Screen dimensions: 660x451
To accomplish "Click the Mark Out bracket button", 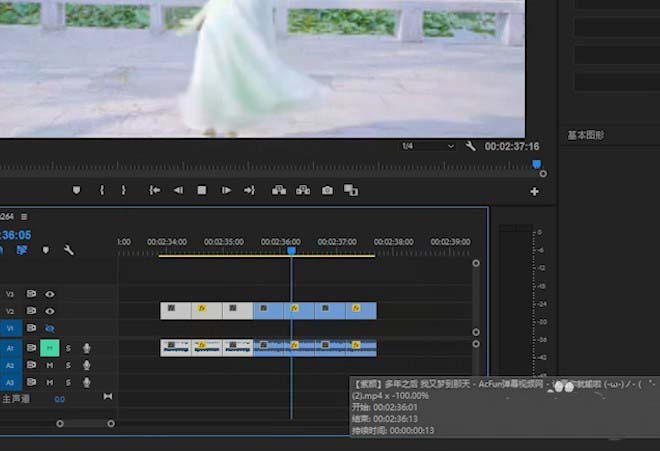I will pyautogui.click(x=123, y=190).
